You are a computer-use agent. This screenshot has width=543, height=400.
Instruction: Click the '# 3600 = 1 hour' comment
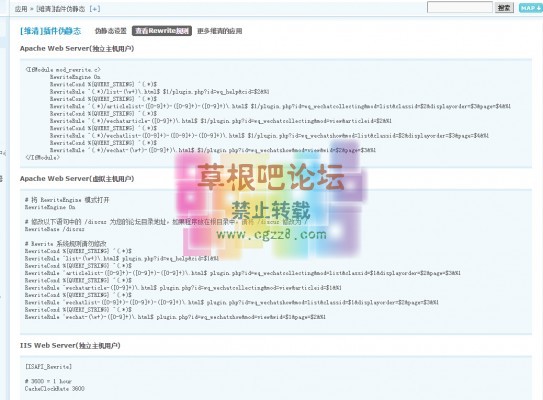[x=48, y=381]
